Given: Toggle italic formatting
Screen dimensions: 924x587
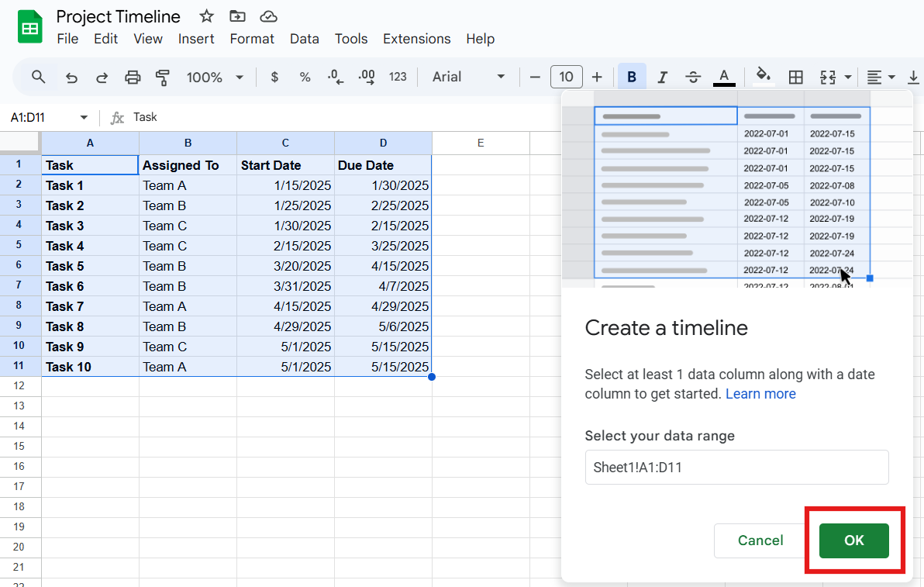Looking at the screenshot, I should coord(662,77).
